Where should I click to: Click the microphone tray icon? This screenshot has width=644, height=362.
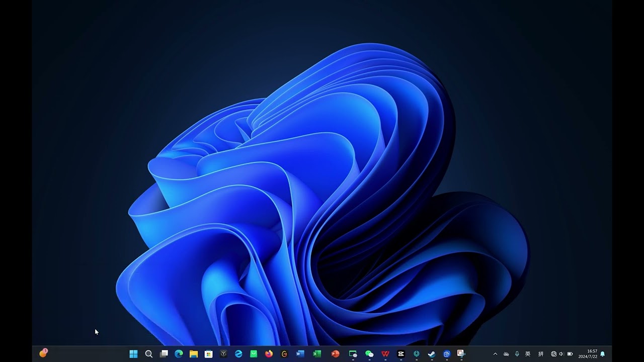pos(517,354)
